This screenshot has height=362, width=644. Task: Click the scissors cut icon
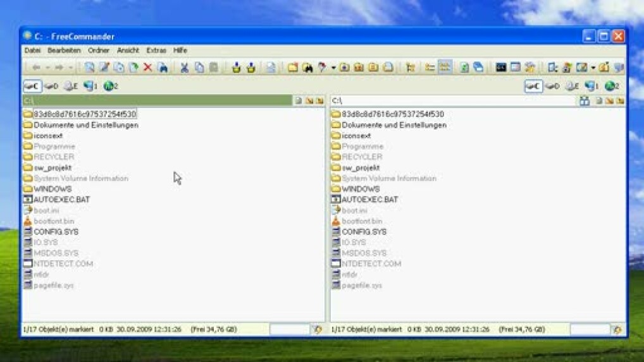(184, 68)
